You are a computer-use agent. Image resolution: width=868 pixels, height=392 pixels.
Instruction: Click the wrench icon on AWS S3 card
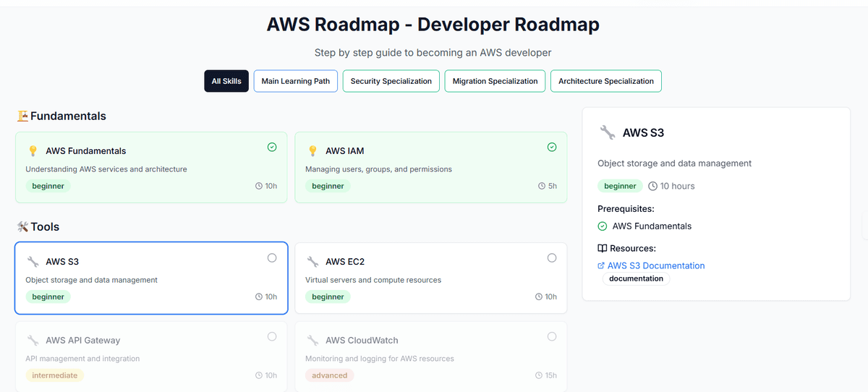(33, 262)
